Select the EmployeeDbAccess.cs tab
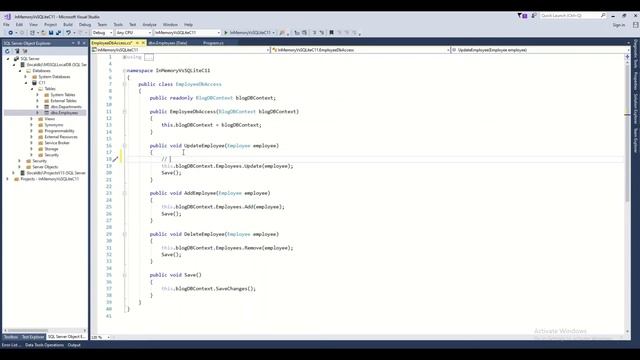This screenshot has height=360, width=640. [112, 43]
